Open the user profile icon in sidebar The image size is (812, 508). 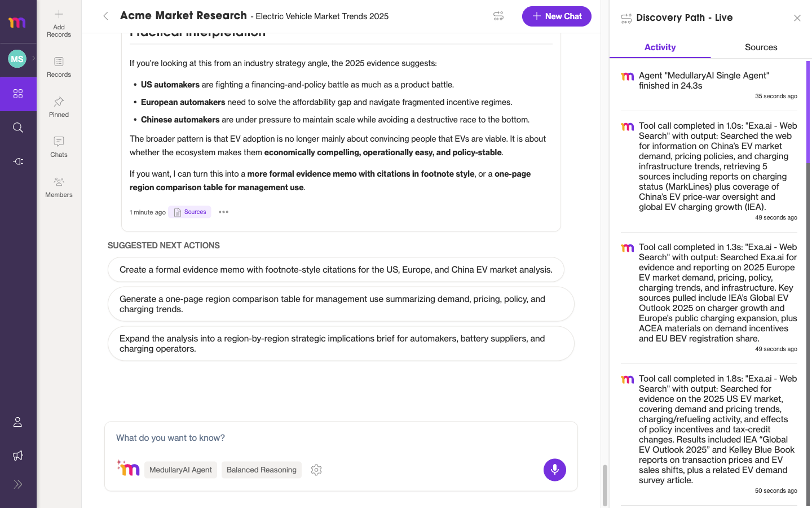click(x=18, y=422)
